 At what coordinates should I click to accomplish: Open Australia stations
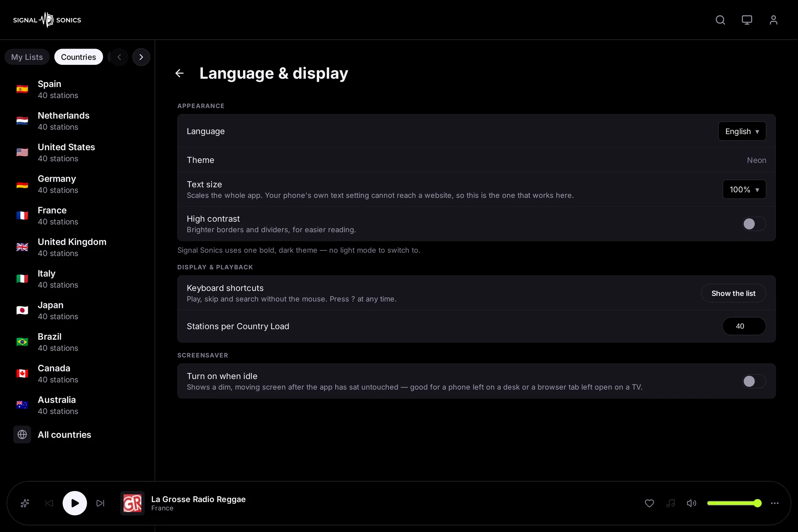pos(77,405)
